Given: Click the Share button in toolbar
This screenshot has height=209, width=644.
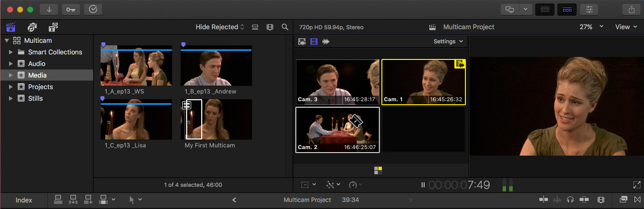Looking at the screenshot, I should 631,9.
